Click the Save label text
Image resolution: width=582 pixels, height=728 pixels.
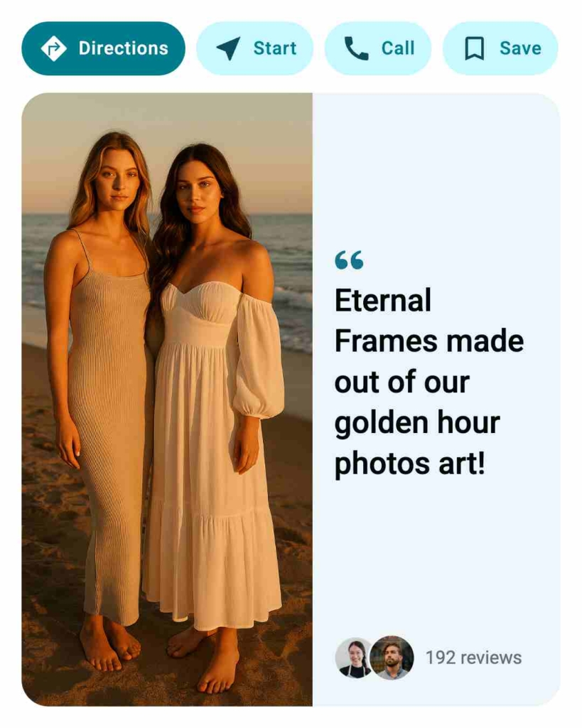pos(520,48)
